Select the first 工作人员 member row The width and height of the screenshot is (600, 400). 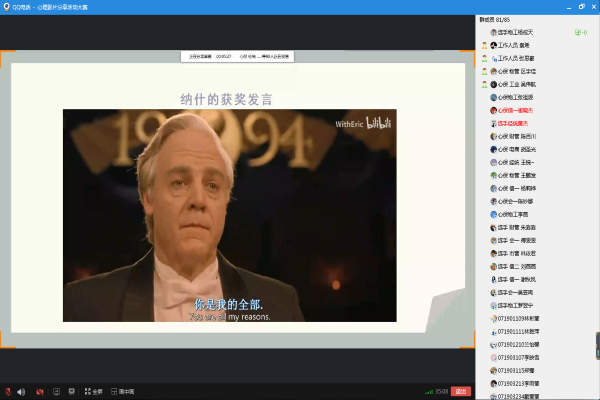[536, 46]
